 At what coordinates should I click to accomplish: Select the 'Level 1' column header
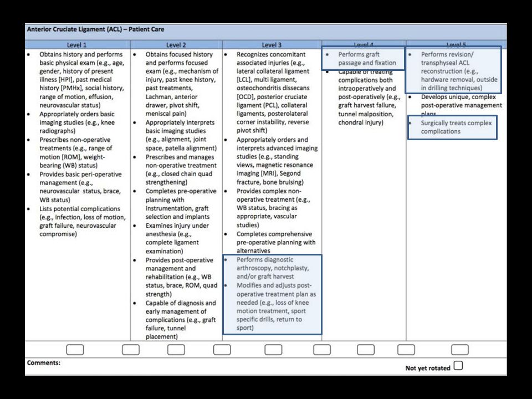76,45
